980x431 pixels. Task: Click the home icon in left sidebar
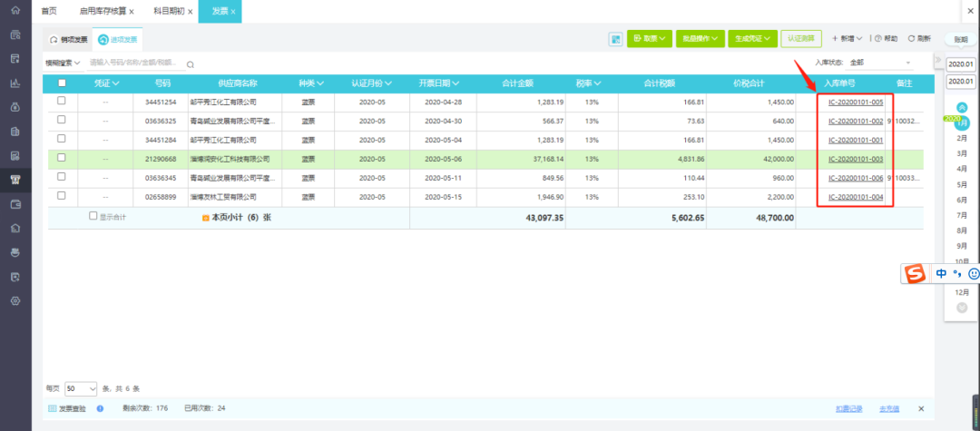tap(15, 11)
